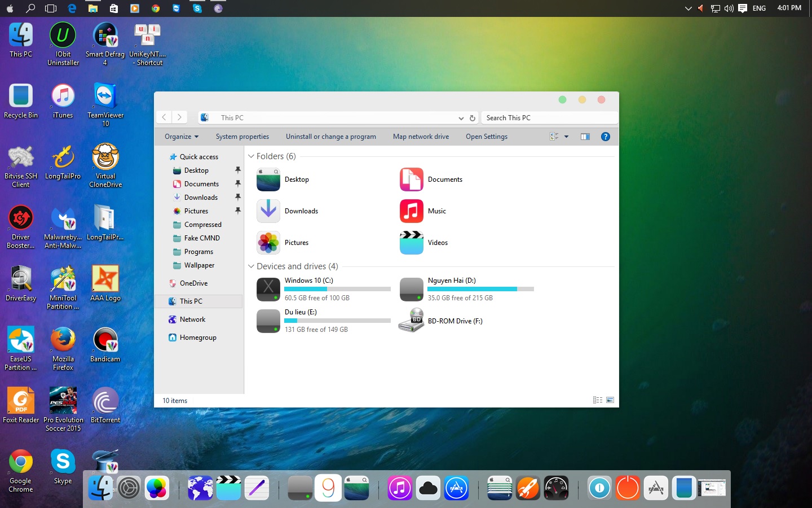Go back with the back arrow
812x508 pixels.
click(x=164, y=117)
